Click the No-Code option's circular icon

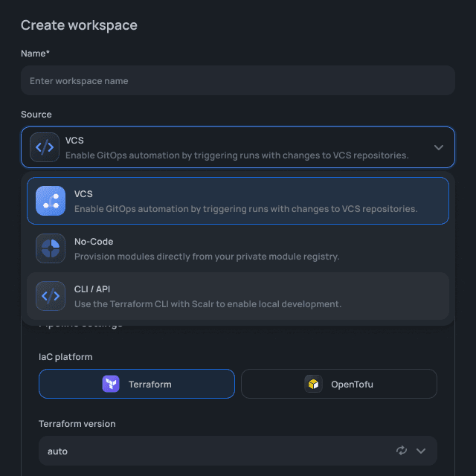(x=51, y=248)
